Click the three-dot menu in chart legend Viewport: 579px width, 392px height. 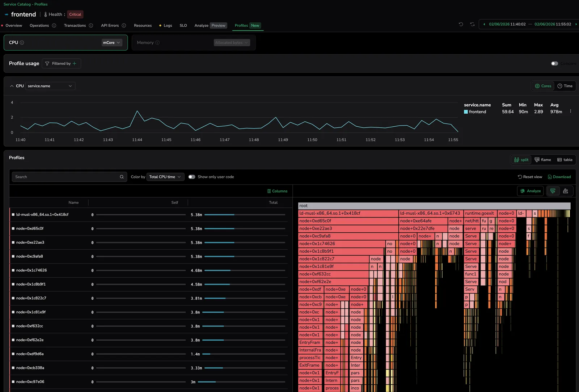[x=571, y=111]
